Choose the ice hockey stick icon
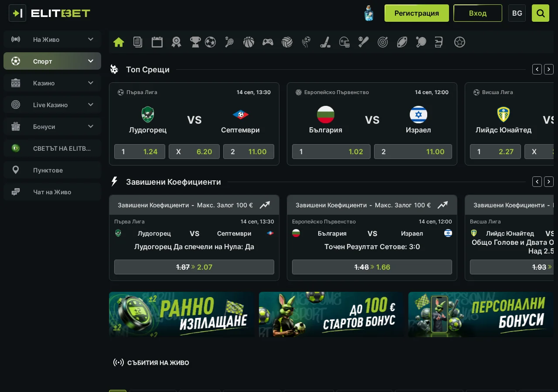Viewport: 558px width, 392px height. point(325,42)
